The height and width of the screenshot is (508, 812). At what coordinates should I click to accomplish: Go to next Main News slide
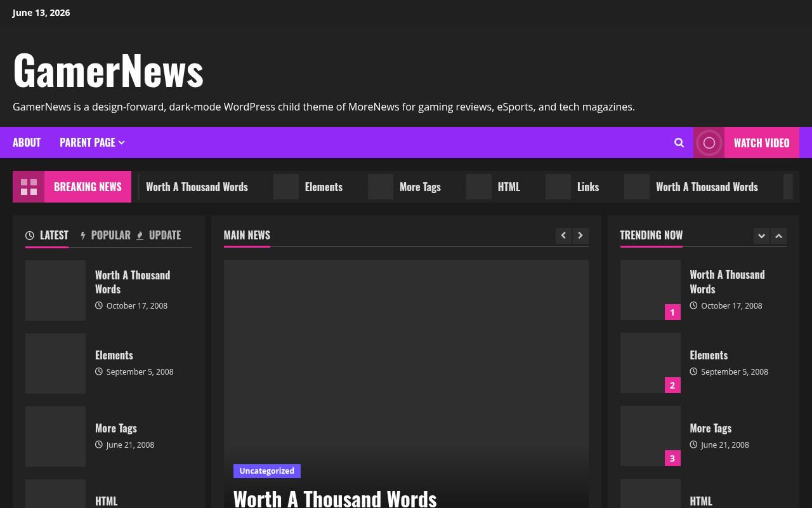pos(580,236)
